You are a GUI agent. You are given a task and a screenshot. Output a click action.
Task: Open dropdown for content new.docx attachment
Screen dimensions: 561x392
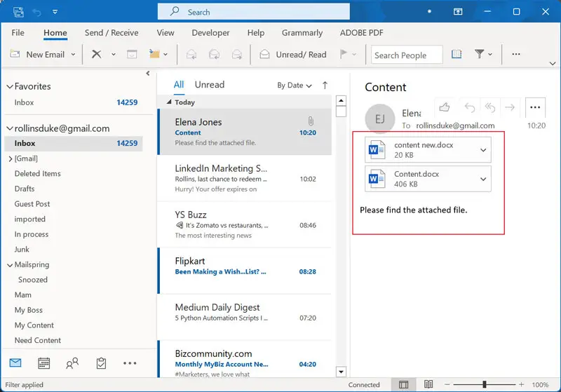(x=483, y=150)
